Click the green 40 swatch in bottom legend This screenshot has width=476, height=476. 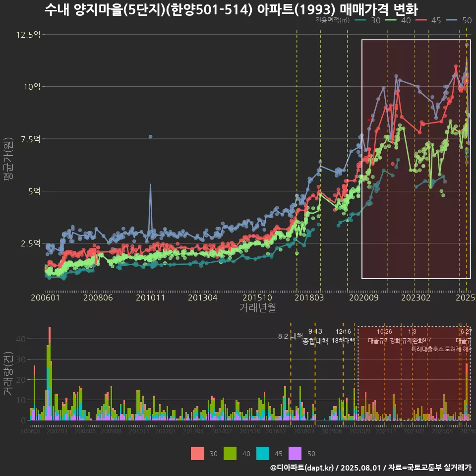(x=230, y=454)
